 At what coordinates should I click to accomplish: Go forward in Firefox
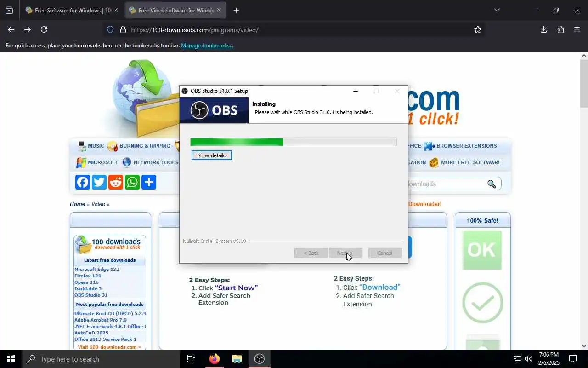(x=28, y=29)
